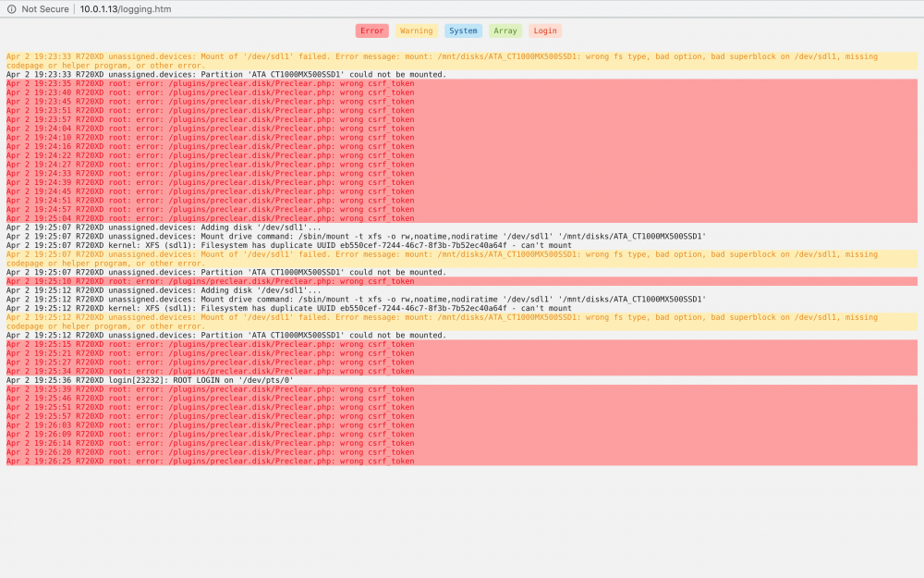The width and height of the screenshot is (924, 578).
Task: Click 19:25:07 kernel XFS duplicate UUID line
Action: point(462,245)
